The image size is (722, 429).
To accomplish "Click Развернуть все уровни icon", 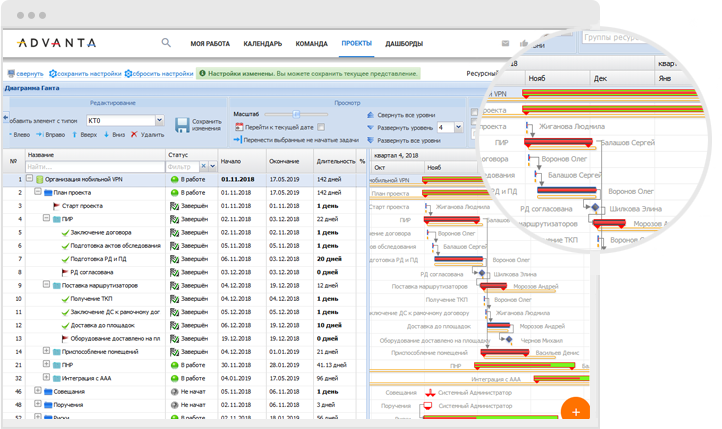I will pyautogui.click(x=371, y=140).
